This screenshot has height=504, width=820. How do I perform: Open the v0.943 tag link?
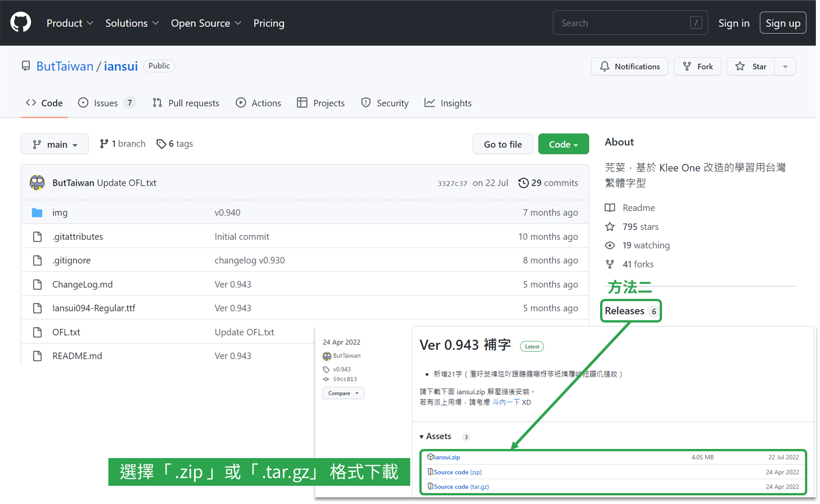(x=341, y=369)
